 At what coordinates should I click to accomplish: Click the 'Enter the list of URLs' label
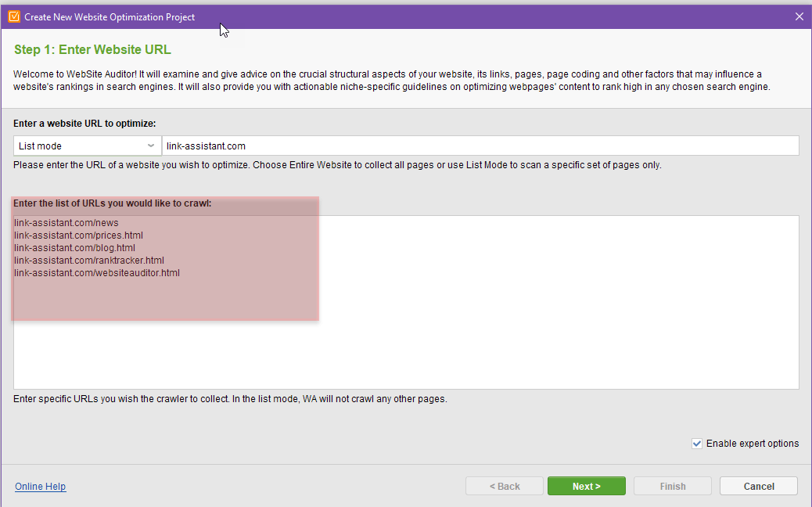113,203
